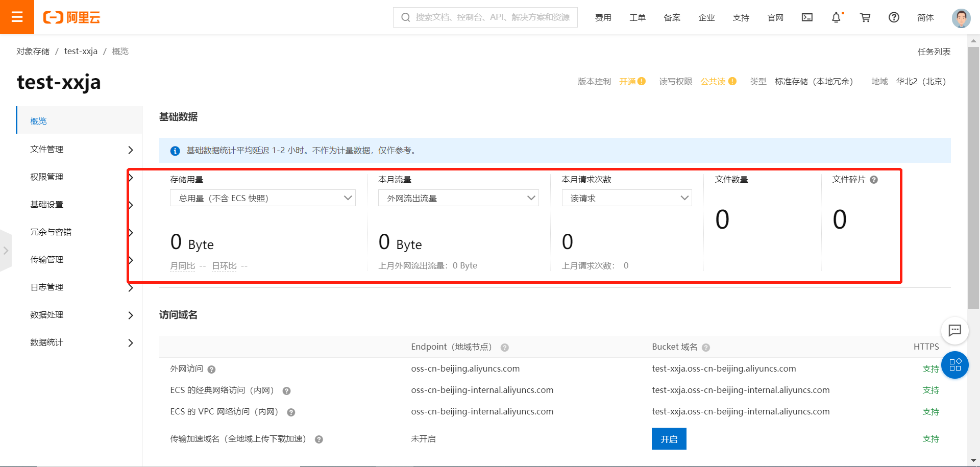Viewport: 980px width, 467px height.
Task: Open the notification bell
Action: (836, 17)
